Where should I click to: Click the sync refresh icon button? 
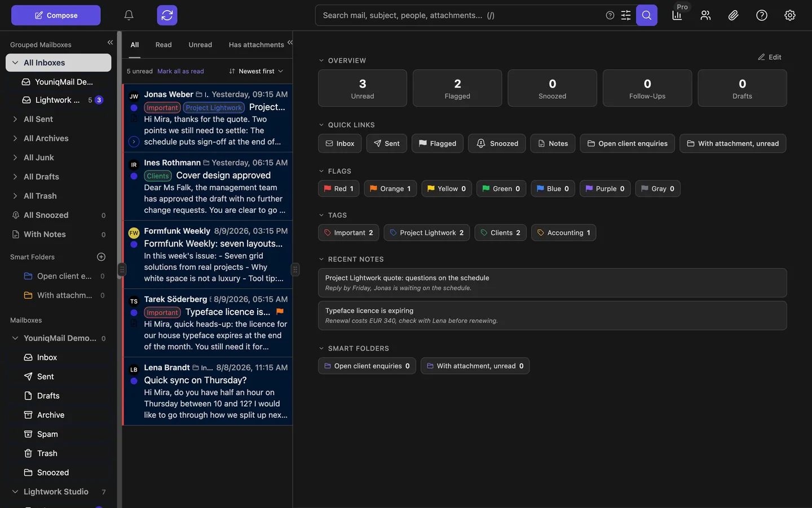tap(167, 15)
